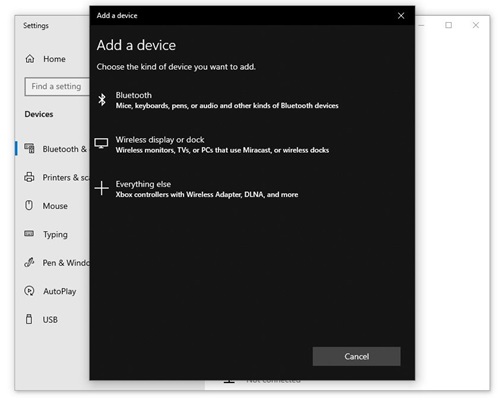This screenshot has height=403, width=500.
Task: Click the Printers & scanners printer icon
Action: (x=29, y=177)
